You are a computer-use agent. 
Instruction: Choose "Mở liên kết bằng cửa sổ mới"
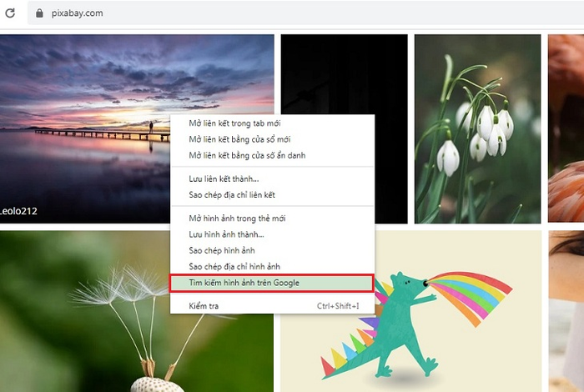pos(272,139)
